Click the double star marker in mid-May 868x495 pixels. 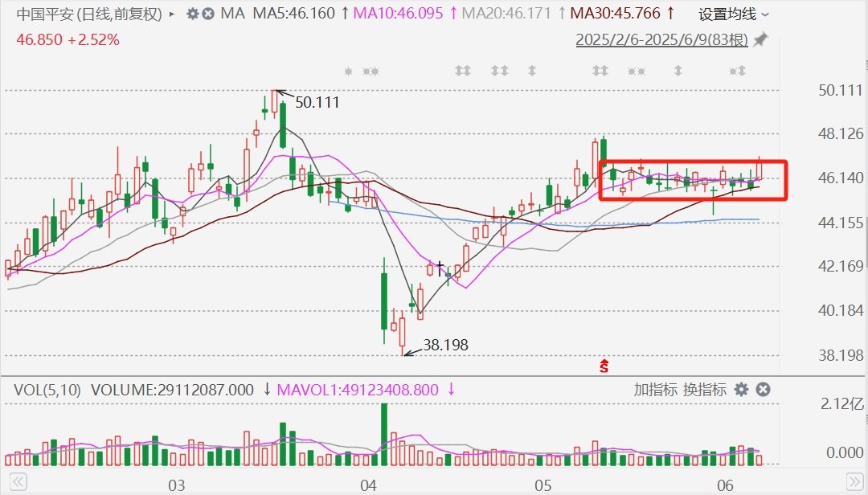(637, 71)
